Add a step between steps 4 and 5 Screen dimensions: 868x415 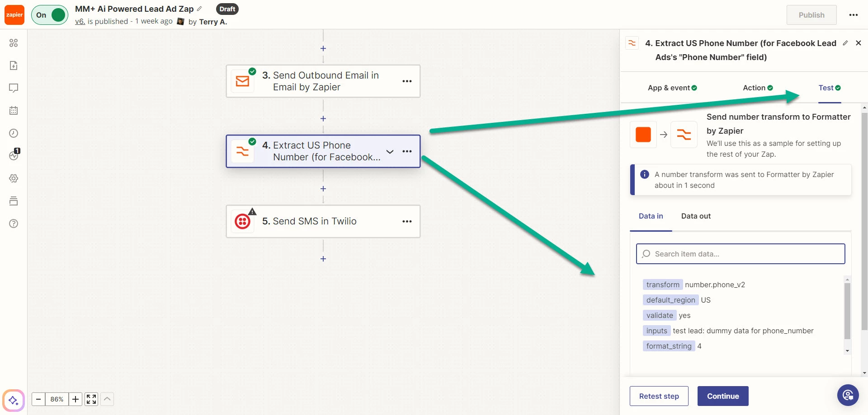pyautogui.click(x=323, y=189)
